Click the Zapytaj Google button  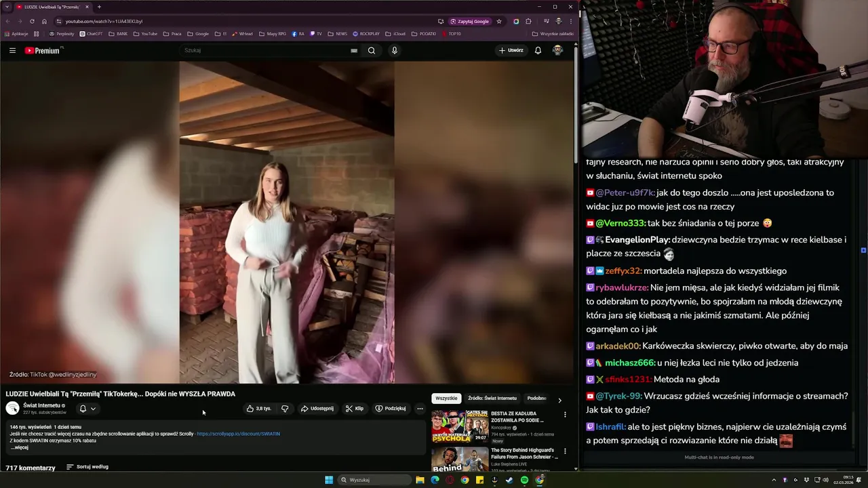tap(469, 21)
